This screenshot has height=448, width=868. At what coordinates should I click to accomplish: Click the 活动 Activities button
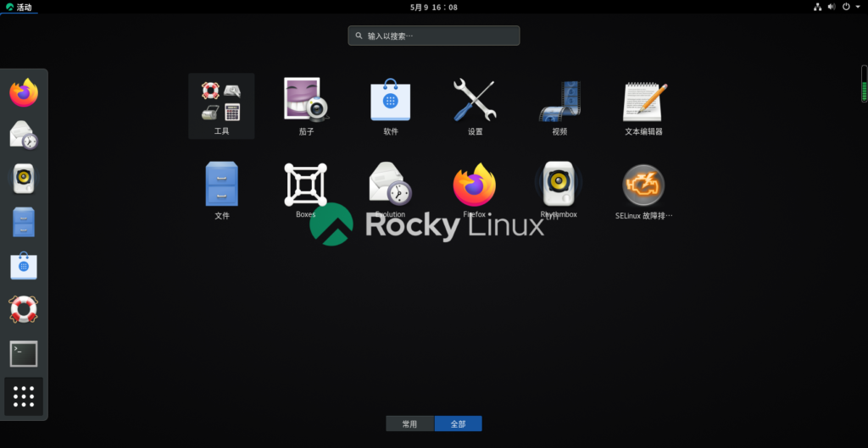tap(19, 7)
